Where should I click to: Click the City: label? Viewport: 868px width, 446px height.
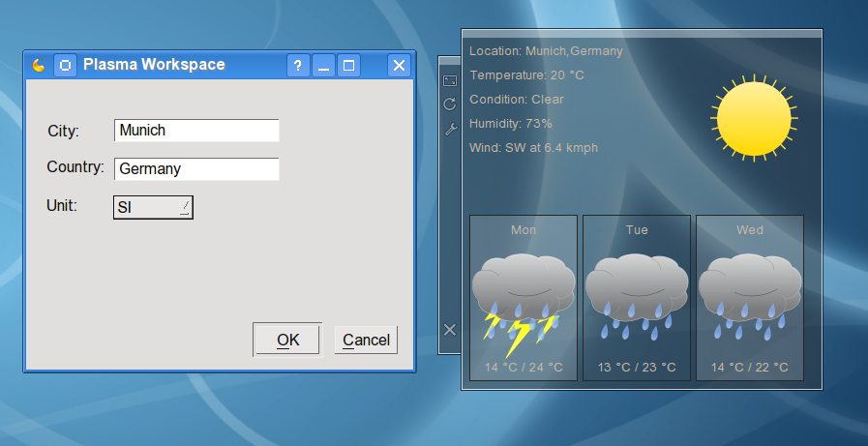click(64, 132)
